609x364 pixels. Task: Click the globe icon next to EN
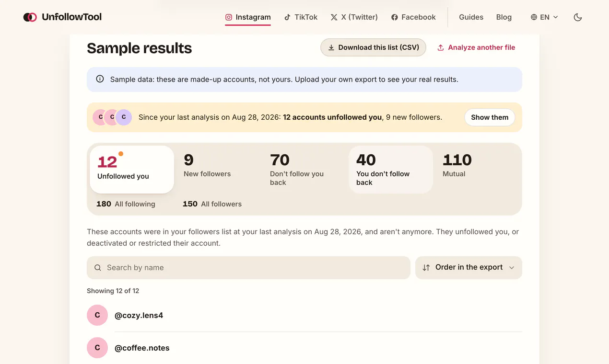click(x=534, y=17)
